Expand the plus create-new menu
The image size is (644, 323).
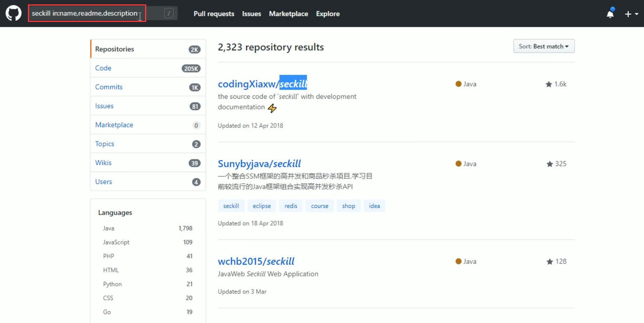click(631, 14)
